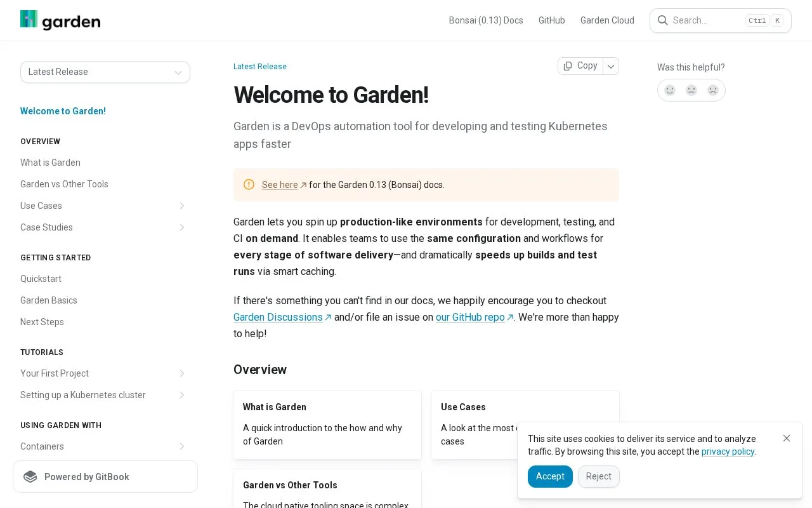Reject the cookies
Screen dimensions: 812x508
[599, 476]
